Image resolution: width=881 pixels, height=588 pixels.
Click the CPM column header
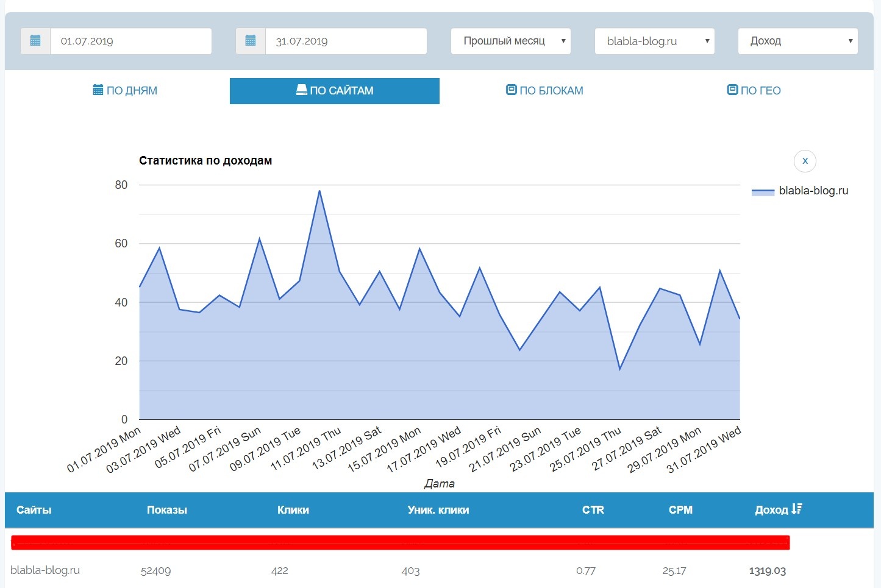tap(680, 510)
